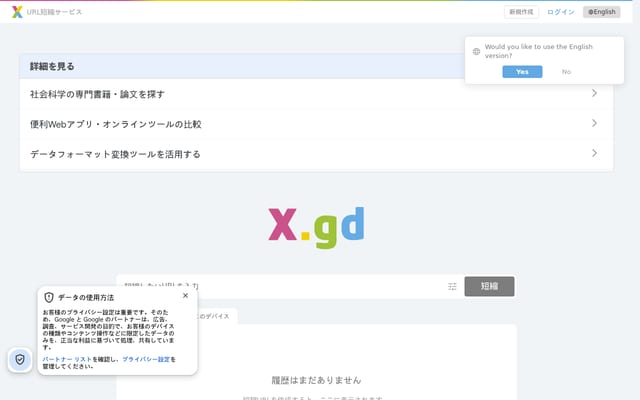The width and height of the screenshot is (640, 400).
Task: Select the このデバイス tab
Action: 214,316
